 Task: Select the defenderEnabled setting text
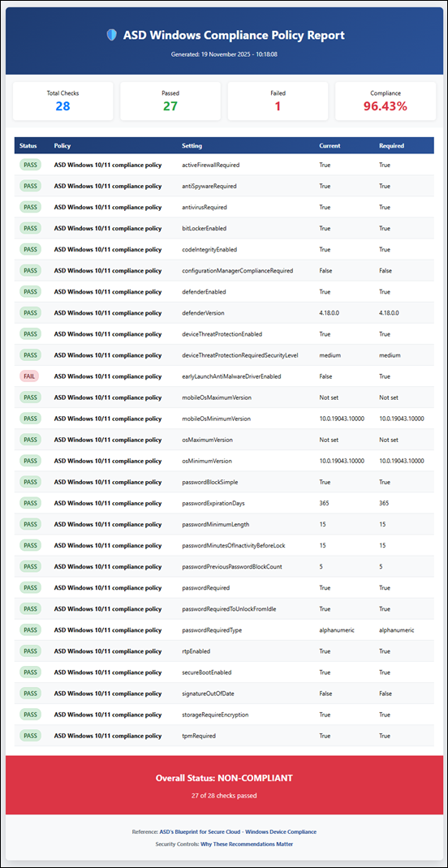[x=204, y=292]
